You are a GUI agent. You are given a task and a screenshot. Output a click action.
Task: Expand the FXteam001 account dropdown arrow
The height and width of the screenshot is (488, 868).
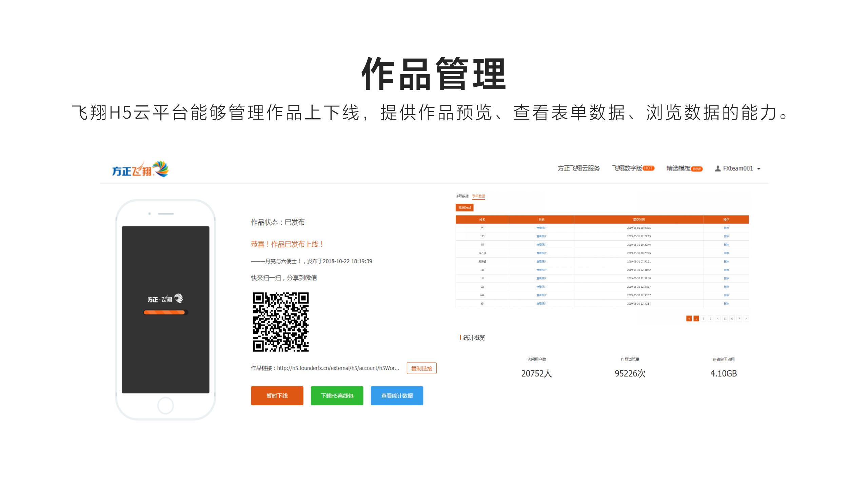coord(759,169)
